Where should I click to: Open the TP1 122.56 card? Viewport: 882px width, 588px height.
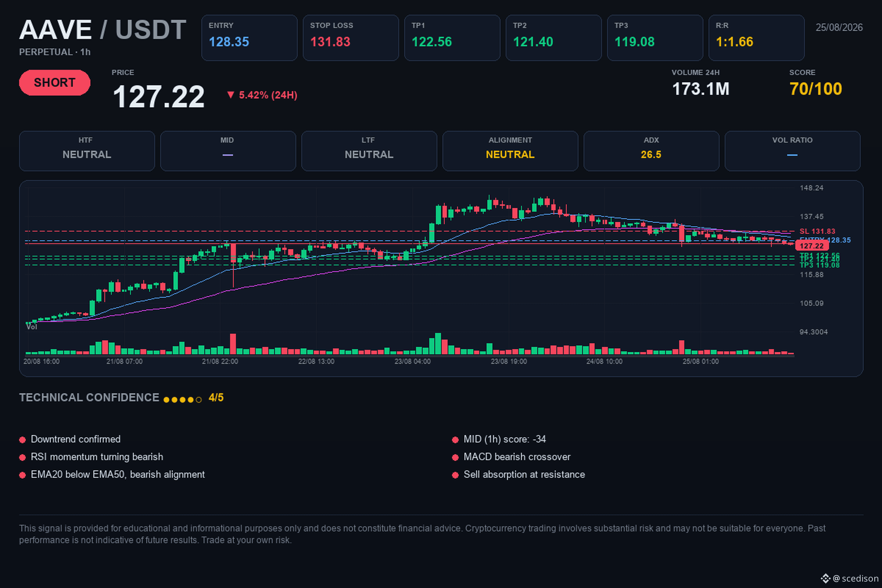coord(452,38)
